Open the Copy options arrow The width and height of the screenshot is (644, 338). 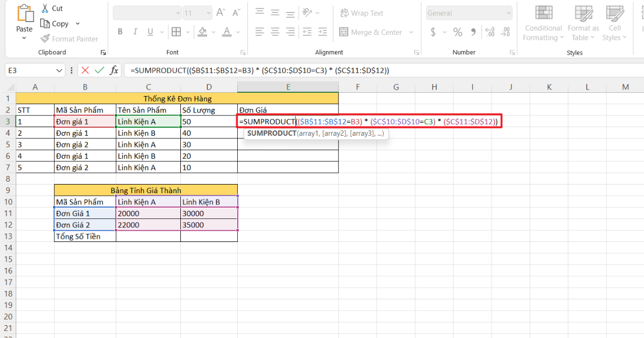[x=77, y=24]
